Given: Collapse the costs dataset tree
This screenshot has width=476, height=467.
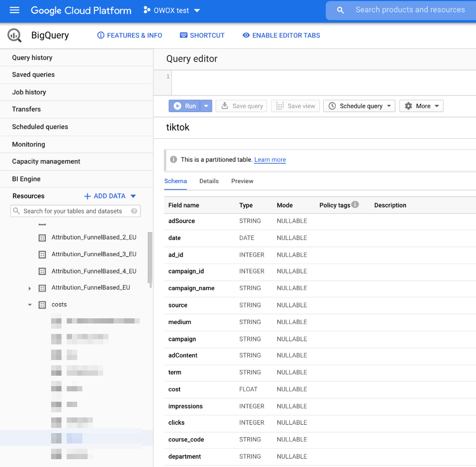Looking at the screenshot, I should pyautogui.click(x=30, y=305).
